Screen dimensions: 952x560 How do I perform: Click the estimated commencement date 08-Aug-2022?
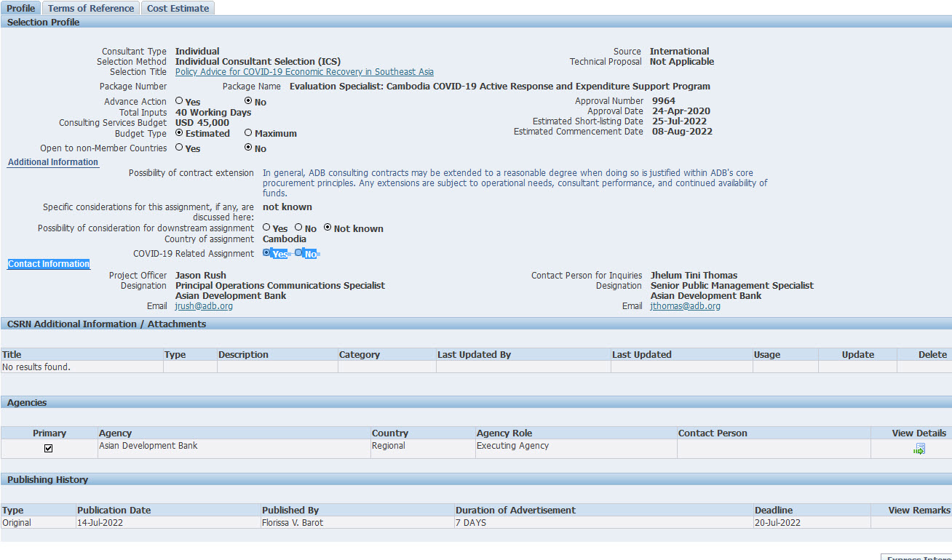pos(682,132)
